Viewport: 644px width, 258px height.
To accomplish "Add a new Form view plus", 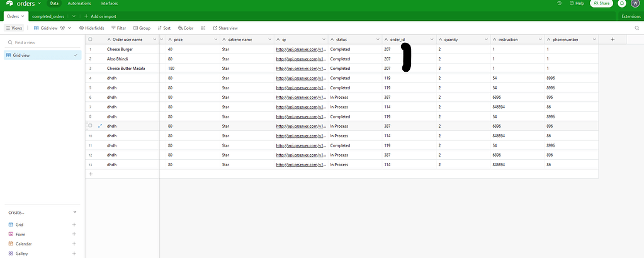I will click(x=74, y=234).
